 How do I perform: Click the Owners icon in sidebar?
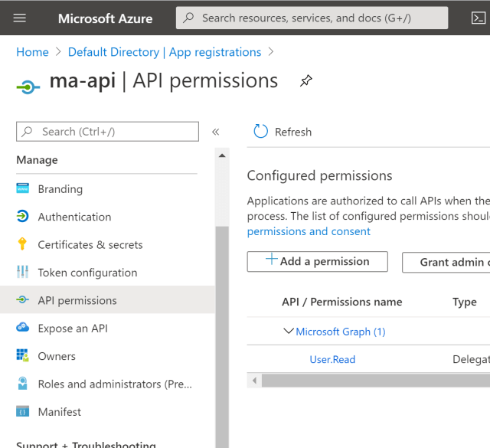[x=23, y=356]
